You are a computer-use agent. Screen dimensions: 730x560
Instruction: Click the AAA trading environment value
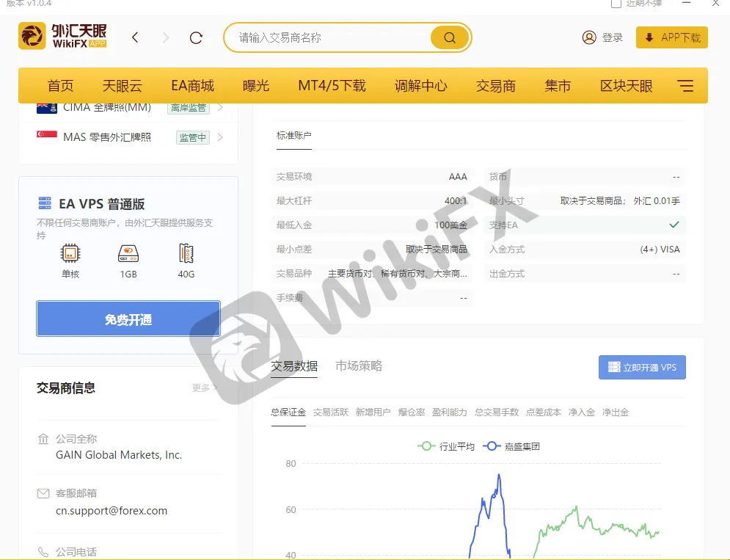pyautogui.click(x=458, y=177)
